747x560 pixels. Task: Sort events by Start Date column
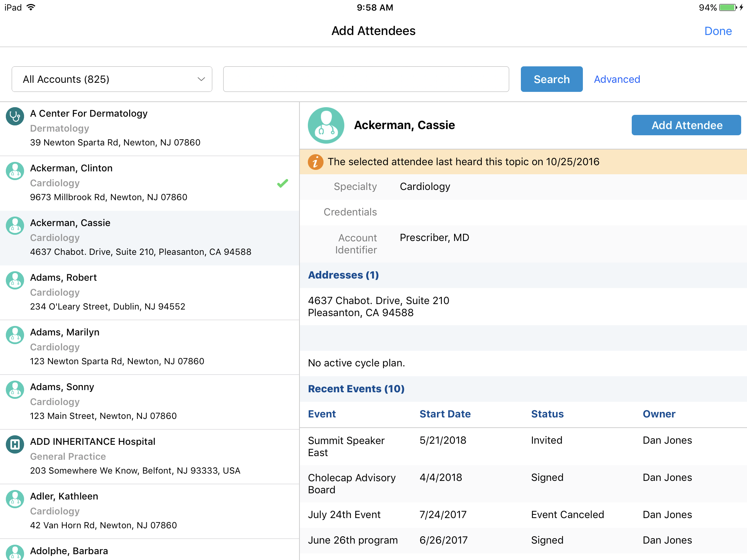[x=445, y=414]
